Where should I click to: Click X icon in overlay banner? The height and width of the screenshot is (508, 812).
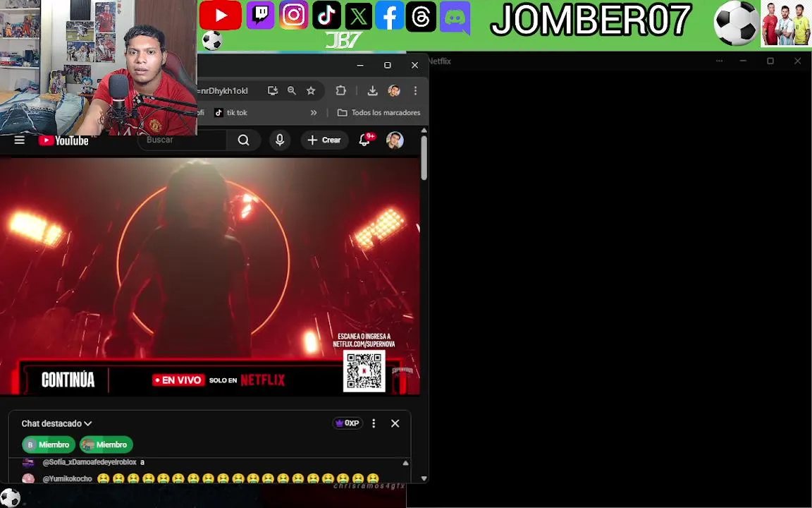pos(358,16)
